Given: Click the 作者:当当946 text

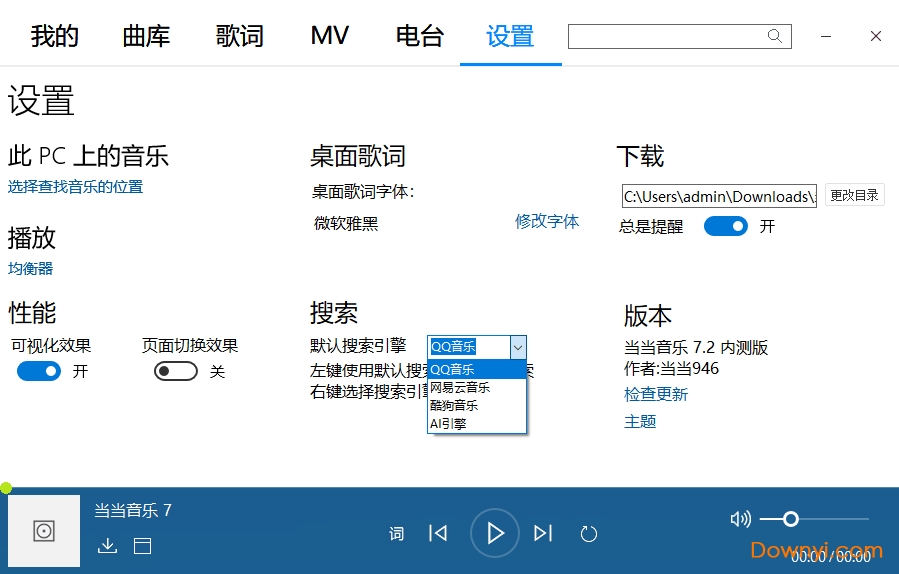Looking at the screenshot, I should [671, 369].
